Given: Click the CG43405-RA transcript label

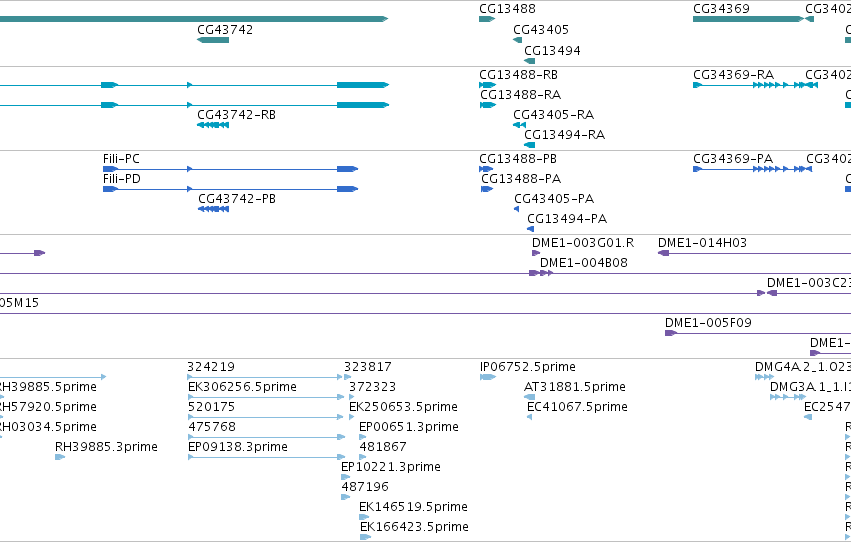Looking at the screenshot, I should click(553, 115).
